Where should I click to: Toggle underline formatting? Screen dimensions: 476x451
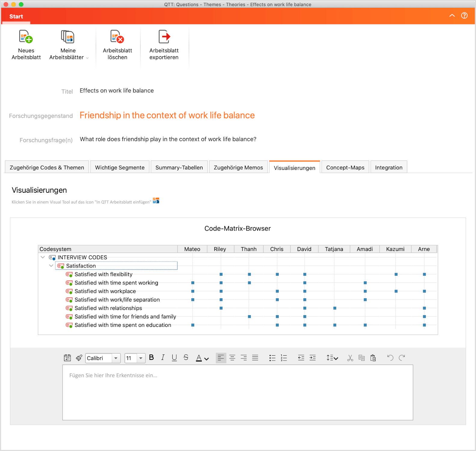(174, 357)
